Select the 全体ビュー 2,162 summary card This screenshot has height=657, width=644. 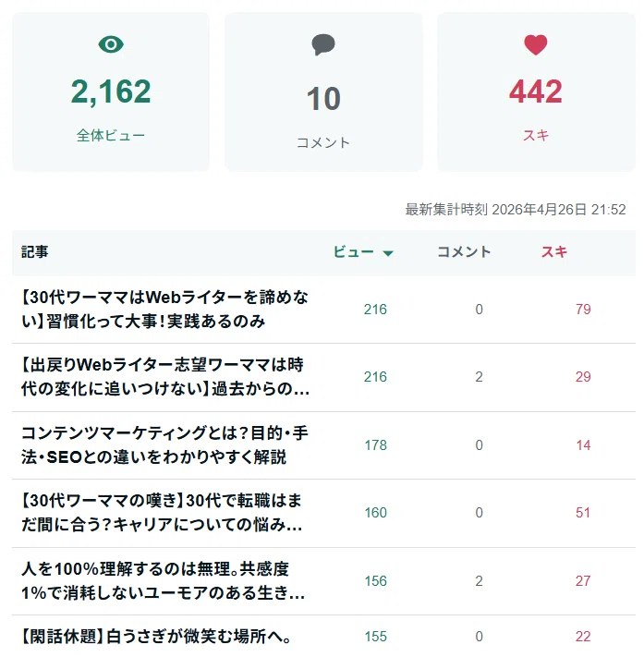tap(111, 91)
